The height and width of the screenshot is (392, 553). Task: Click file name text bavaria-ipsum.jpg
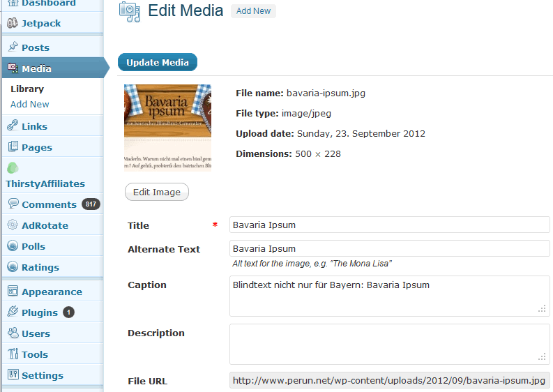[x=326, y=93]
